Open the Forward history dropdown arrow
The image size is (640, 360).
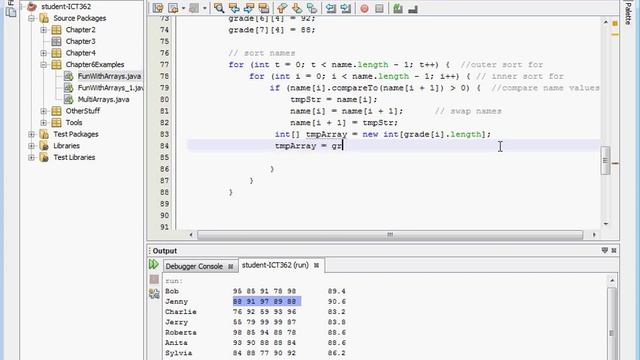[x=204, y=8]
